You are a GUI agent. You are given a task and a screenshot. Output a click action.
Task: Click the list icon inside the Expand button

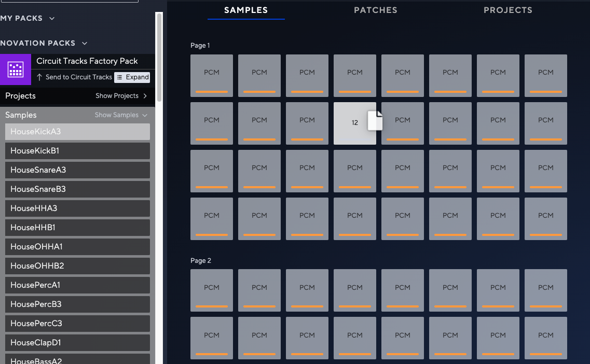(x=119, y=77)
